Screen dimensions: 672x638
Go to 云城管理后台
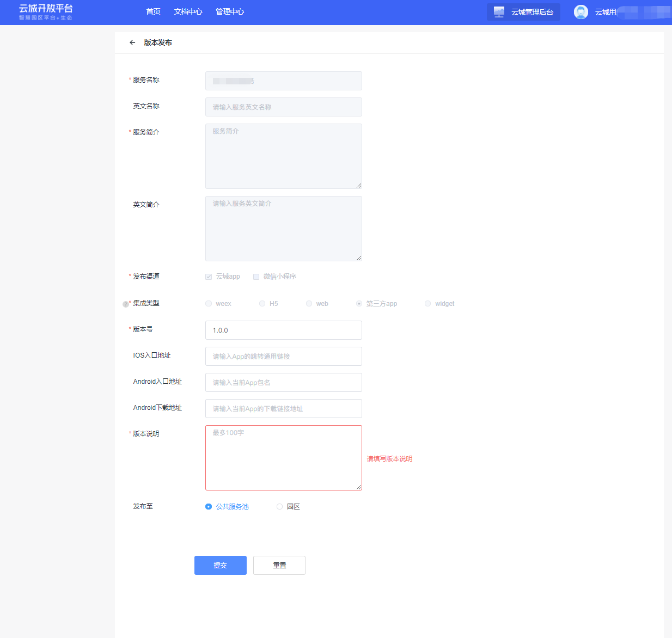click(523, 12)
